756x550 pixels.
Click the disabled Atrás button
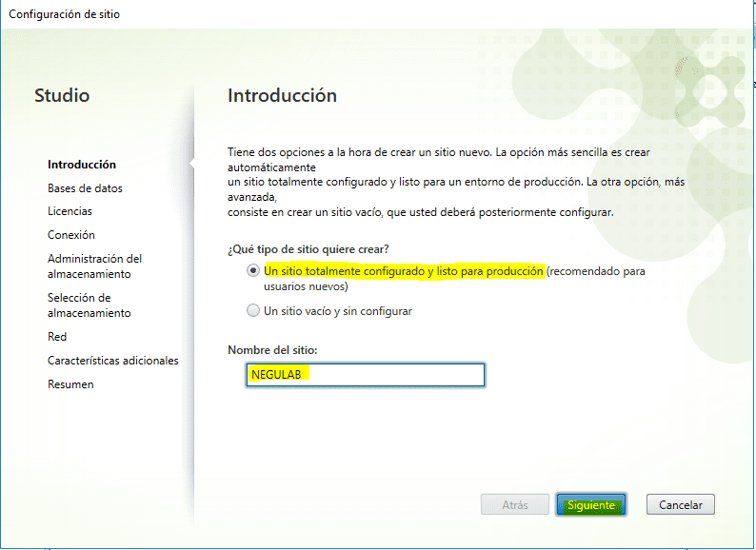click(x=514, y=504)
